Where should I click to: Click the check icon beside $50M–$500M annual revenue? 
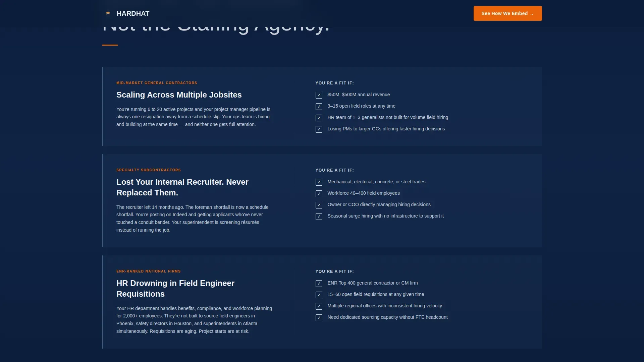[x=319, y=95]
